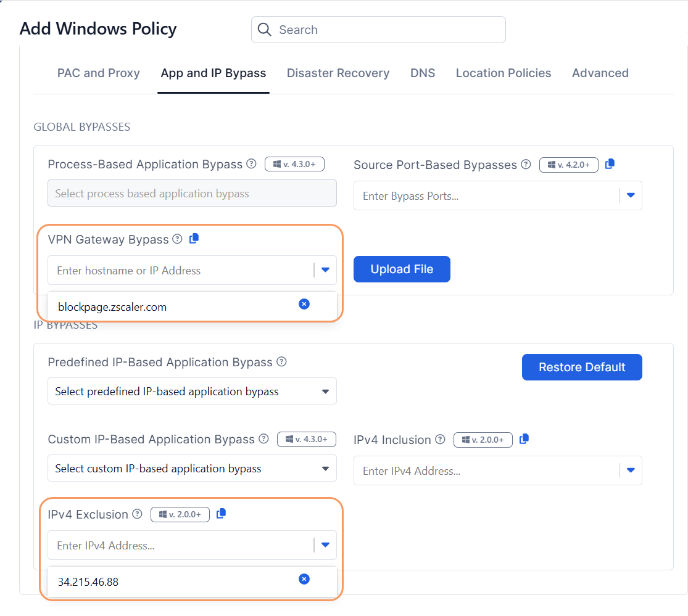Open the Disaster Recovery tab

click(338, 73)
